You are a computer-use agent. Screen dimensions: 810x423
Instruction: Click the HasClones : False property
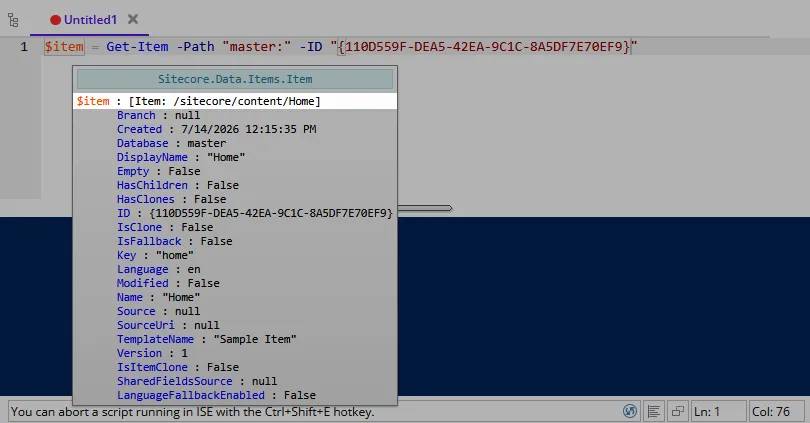pos(171,199)
